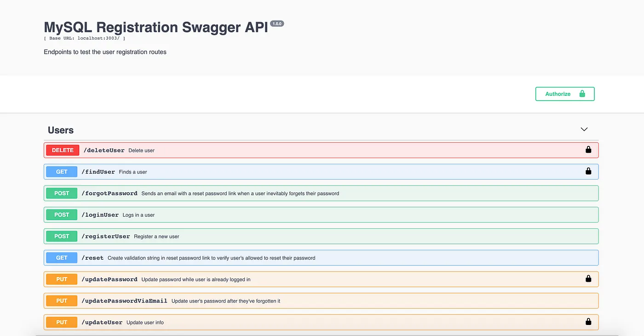The image size is (644, 336).
Task: Click the lock icon on /updateUser endpoint
Action: [x=588, y=322]
